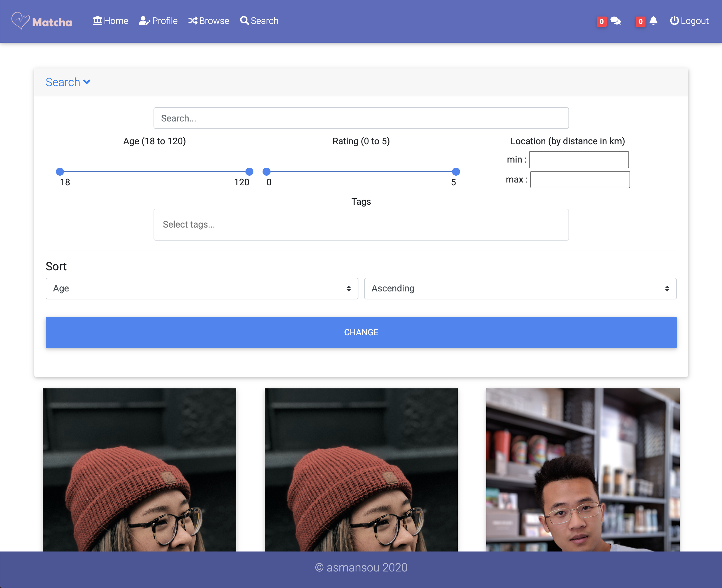The height and width of the screenshot is (588, 722).
Task: Open the Select tags field
Action: click(361, 225)
